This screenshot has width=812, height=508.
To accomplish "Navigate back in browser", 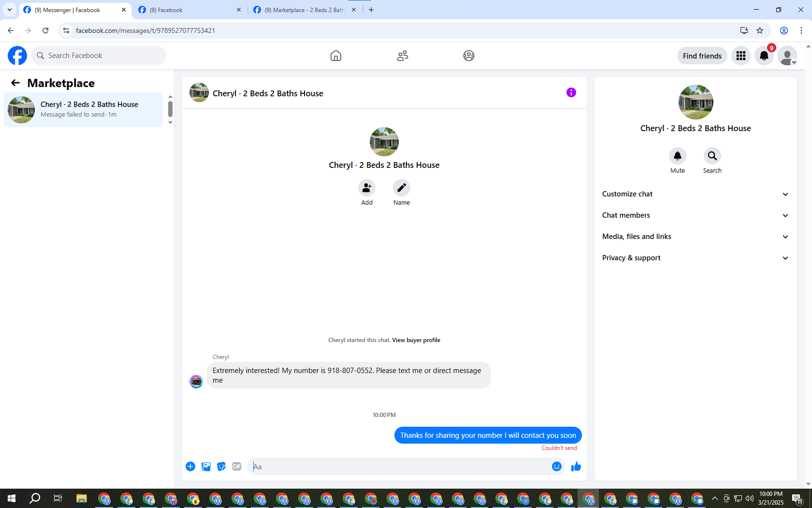I will (x=11, y=30).
